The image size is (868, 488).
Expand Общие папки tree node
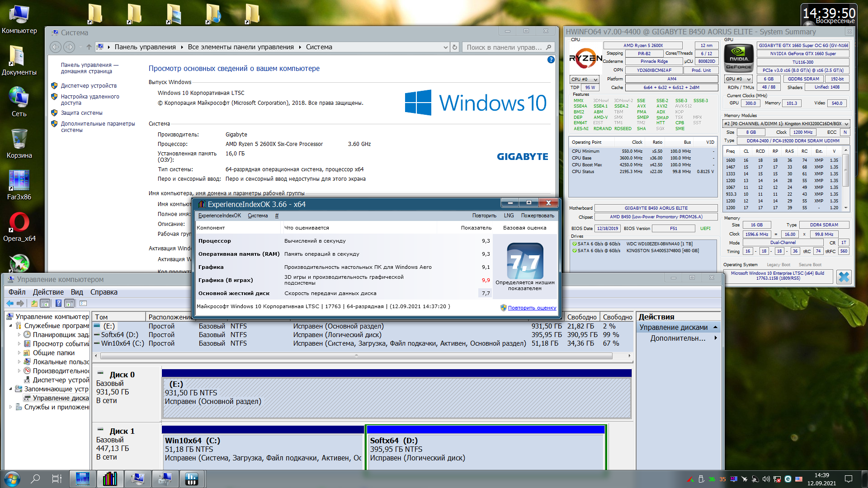(19, 353)
